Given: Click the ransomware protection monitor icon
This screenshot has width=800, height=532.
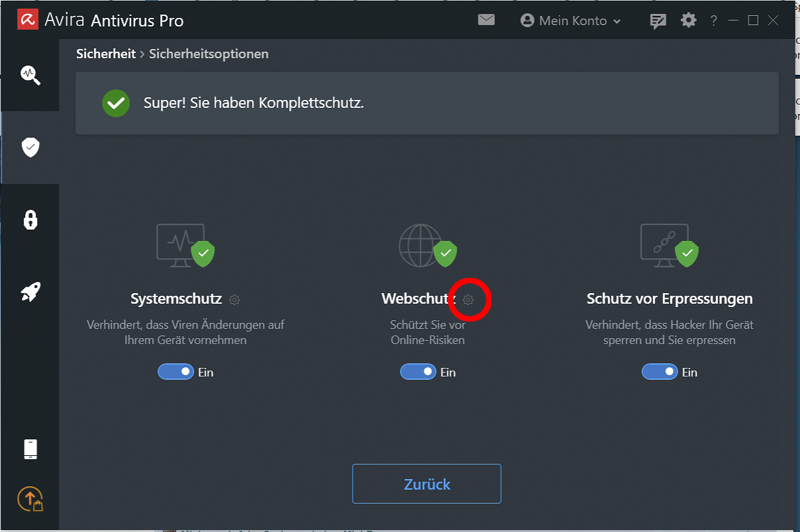Looking at the screenshot, I should tap(669, 245).
